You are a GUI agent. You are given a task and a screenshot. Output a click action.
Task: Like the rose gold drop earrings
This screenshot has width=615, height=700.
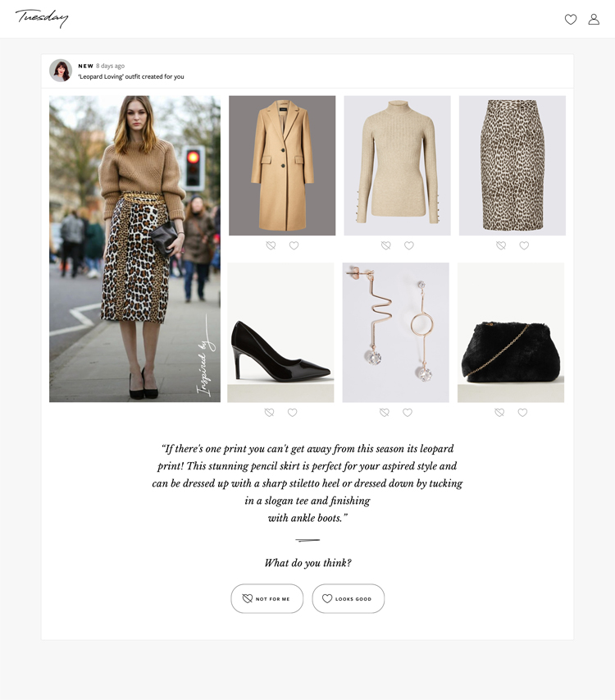(x=408, y=413)
